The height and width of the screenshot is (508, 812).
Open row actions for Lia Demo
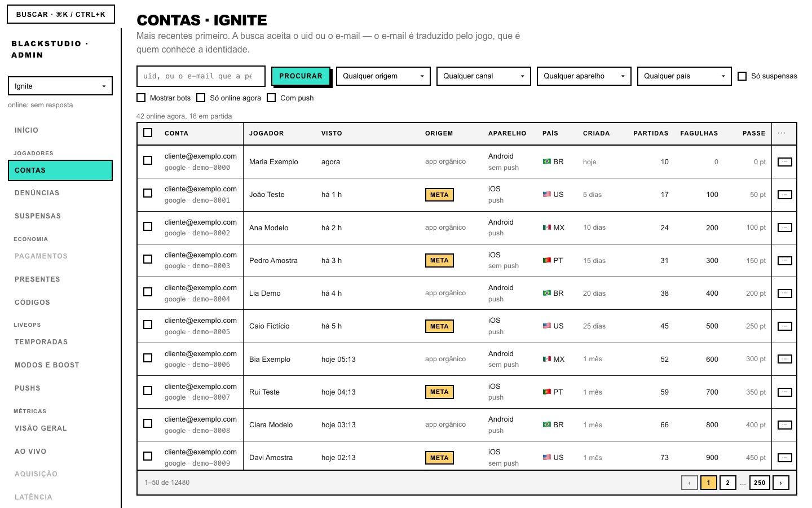784,294
